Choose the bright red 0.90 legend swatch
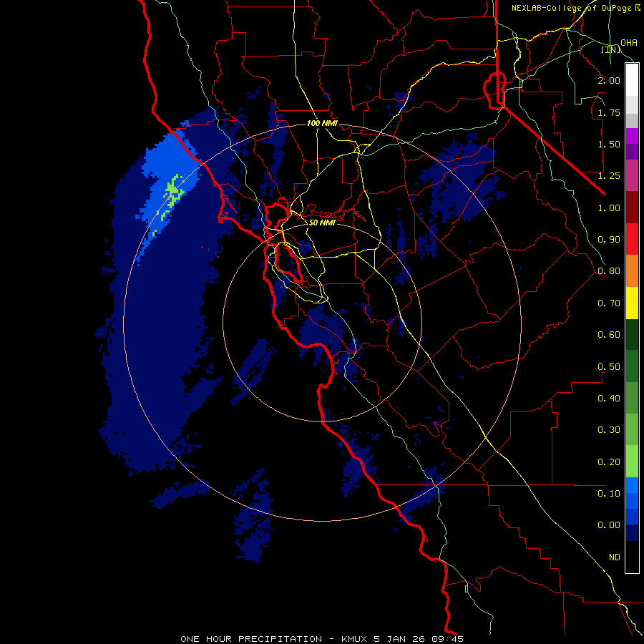 coord(632,239)
